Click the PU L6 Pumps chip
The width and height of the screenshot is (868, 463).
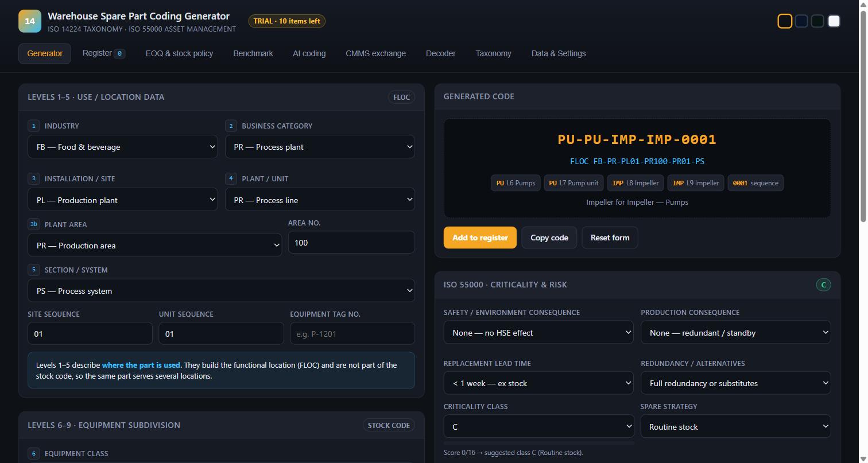point(516,183)
